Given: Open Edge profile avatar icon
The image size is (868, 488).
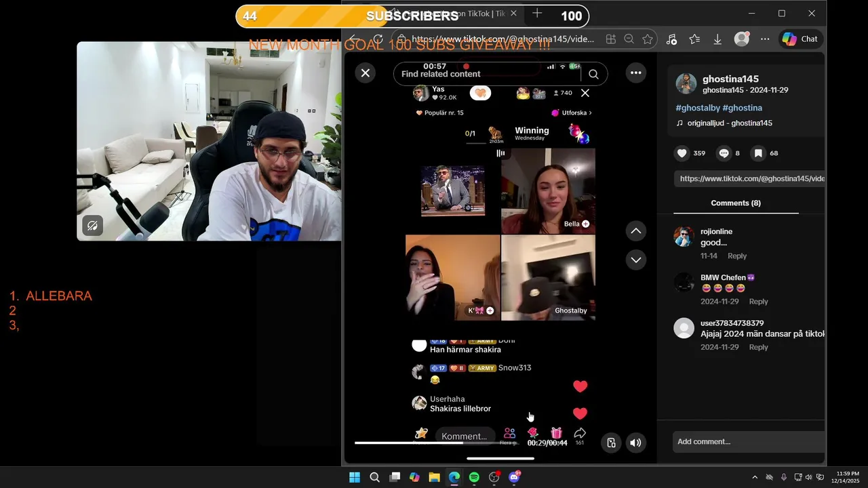Looking at the screenshot, I should [742, 39].
